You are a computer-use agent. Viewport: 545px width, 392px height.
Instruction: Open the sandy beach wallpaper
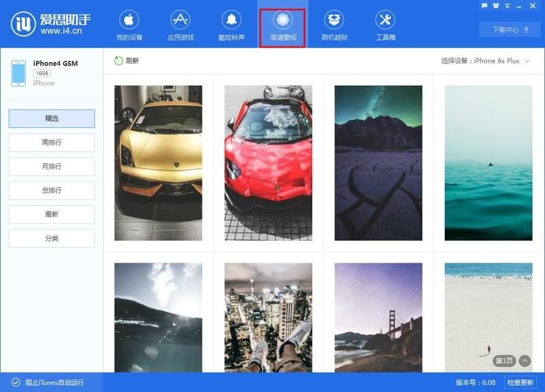[x=488, y=317]
